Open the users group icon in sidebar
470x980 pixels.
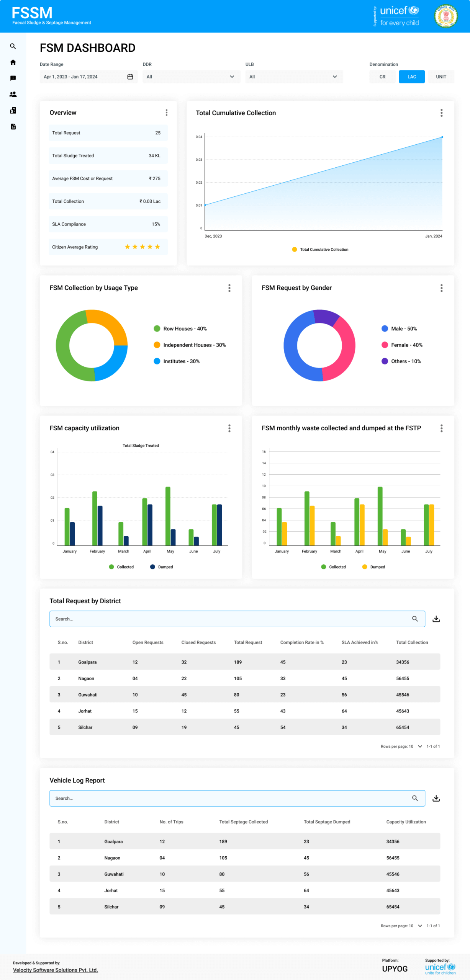pos(13,94)
